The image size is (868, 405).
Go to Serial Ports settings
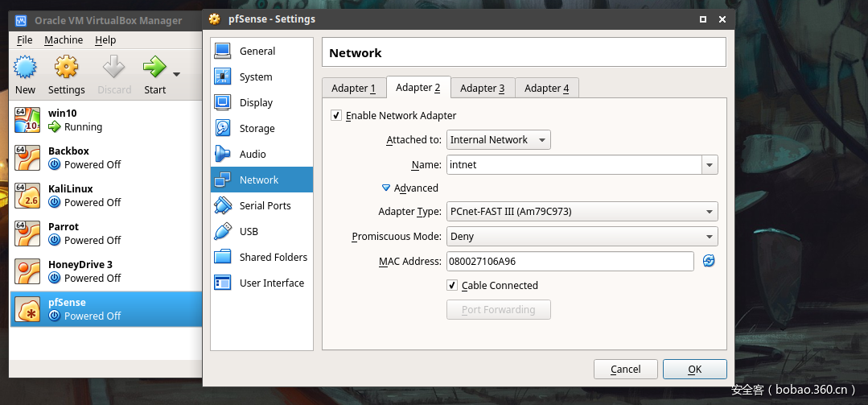point(265,205)
